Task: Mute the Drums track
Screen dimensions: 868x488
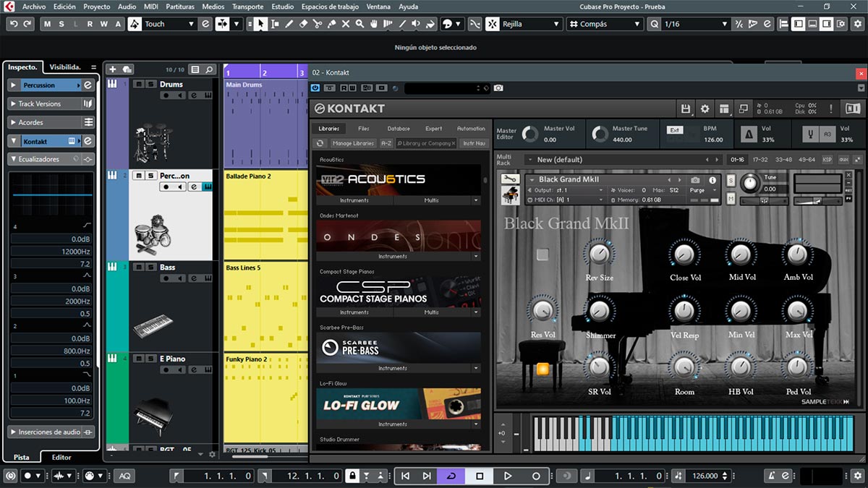Action: click(139, 84)
